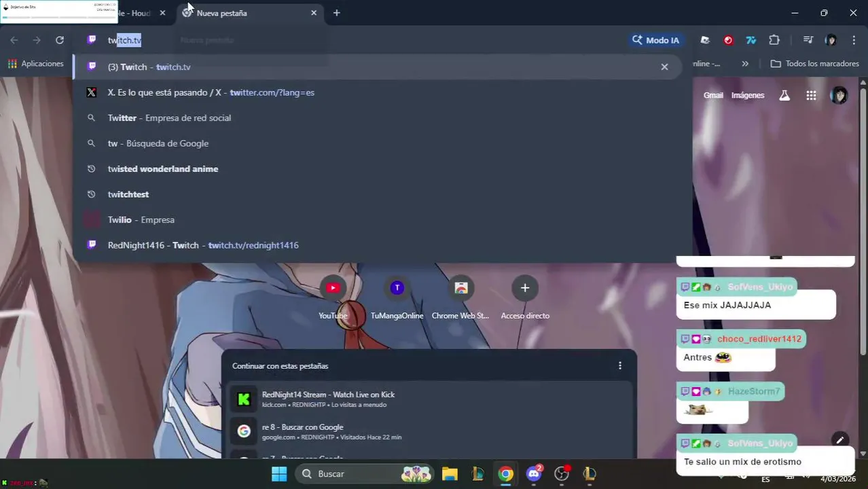Screen dimensions: 868x489
Task: Open the Roblox extension icon
Action: click(x=705, y=40)
